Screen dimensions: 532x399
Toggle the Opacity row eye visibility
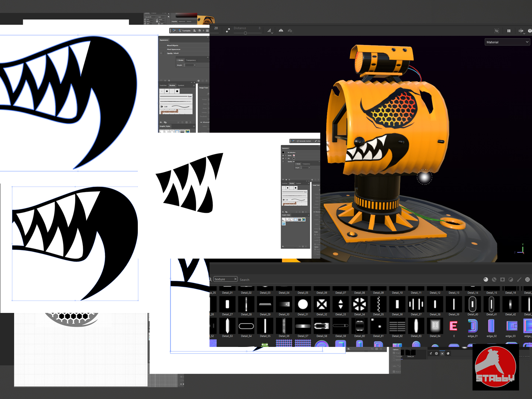tap(161, 53)
